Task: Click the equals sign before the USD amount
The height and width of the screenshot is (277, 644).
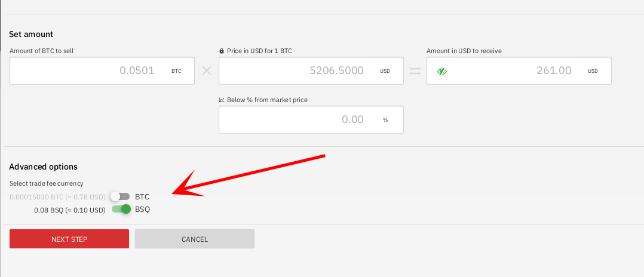Action: (x=415, y=71)
